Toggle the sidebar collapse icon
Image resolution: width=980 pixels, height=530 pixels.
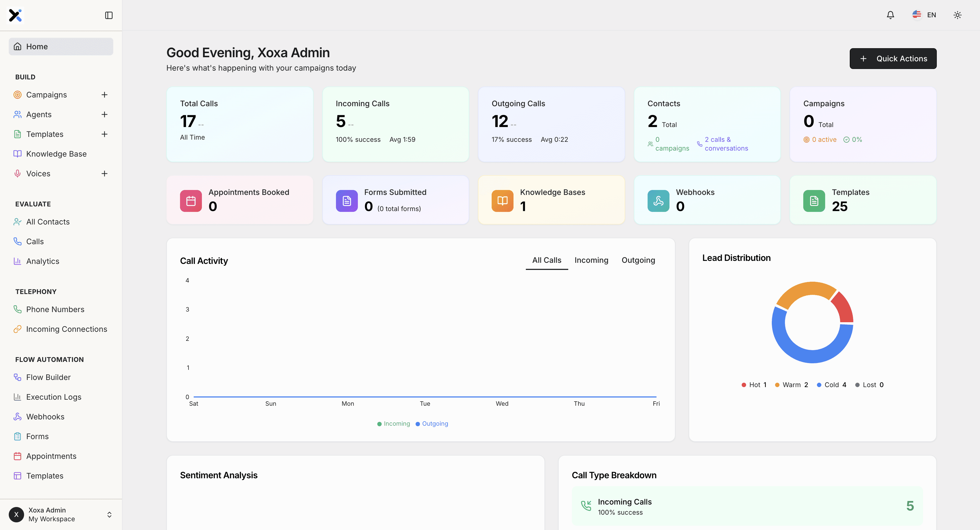[x=109, y=15]
